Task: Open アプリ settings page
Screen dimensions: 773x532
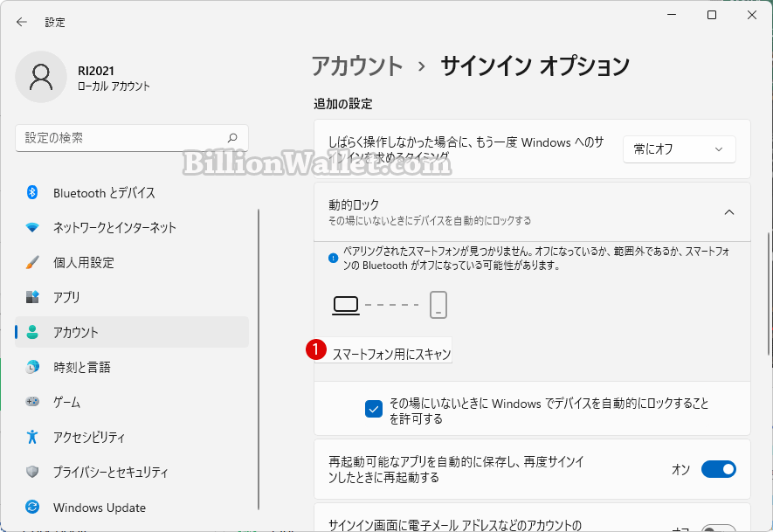Action: pyautogui.click(x=132, y=297)
